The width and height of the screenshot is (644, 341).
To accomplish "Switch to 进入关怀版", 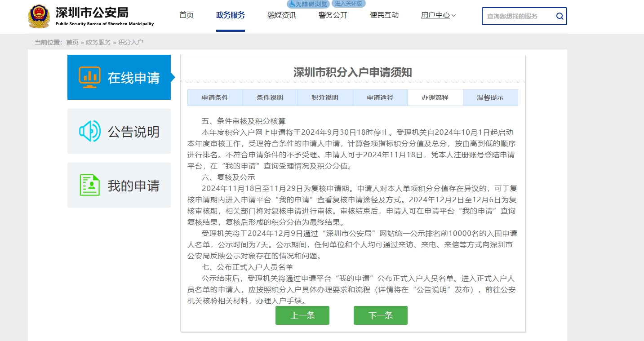I will 349,4.
